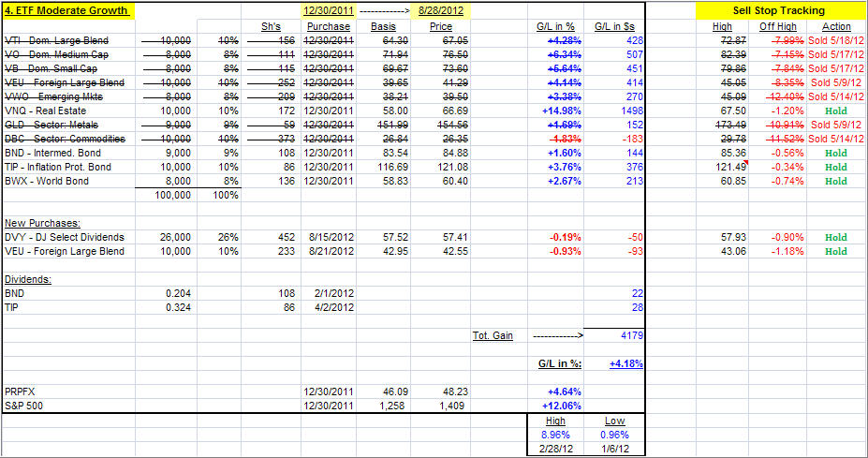The height and width of the screenshot is (458, 868).
Task: Click the 'Sold 5/9/12' action in VEU row
Action: 836,82
